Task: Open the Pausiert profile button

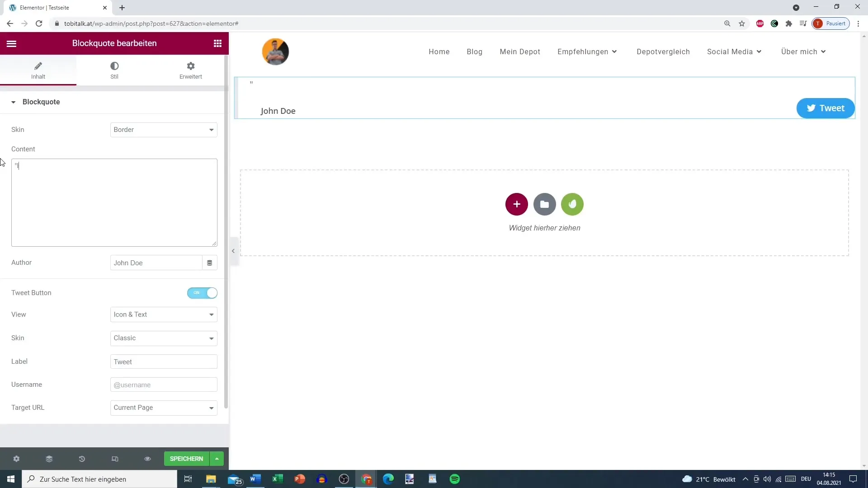Action: (831, 23)
